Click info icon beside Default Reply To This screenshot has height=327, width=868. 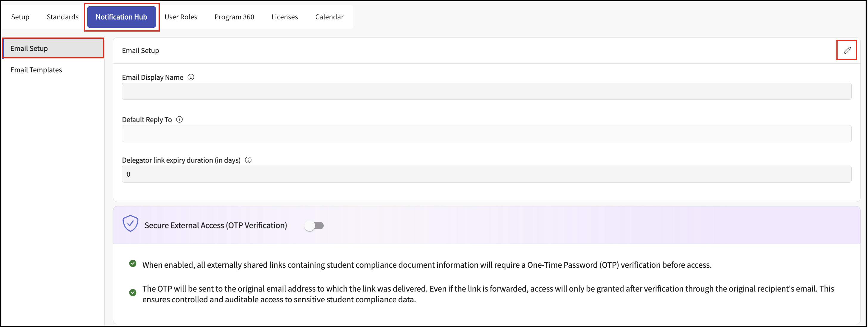pos(180,119)
